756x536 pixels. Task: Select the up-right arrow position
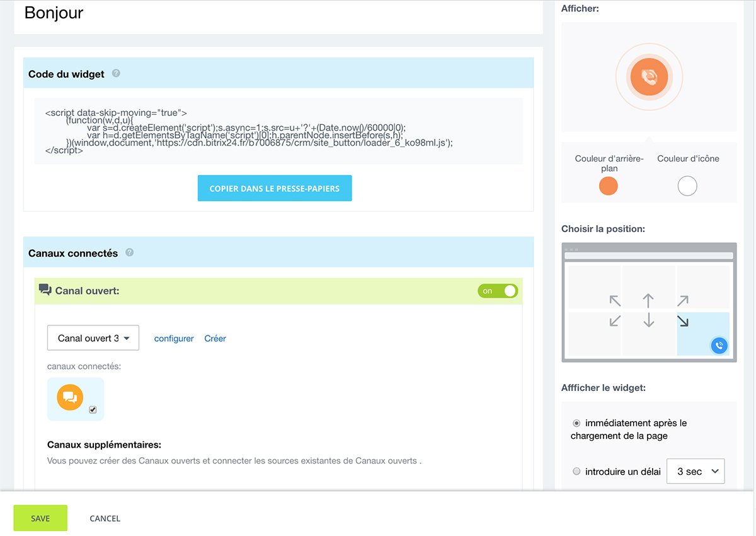click(x=683, y=301)
